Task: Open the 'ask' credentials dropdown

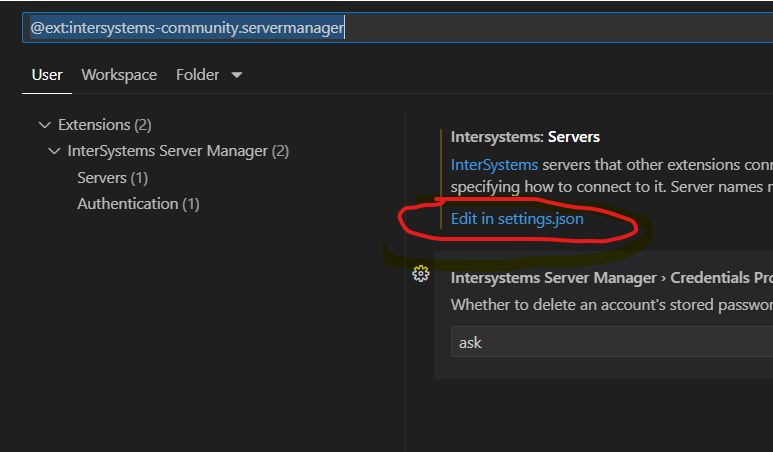Action: click(612, 342)
